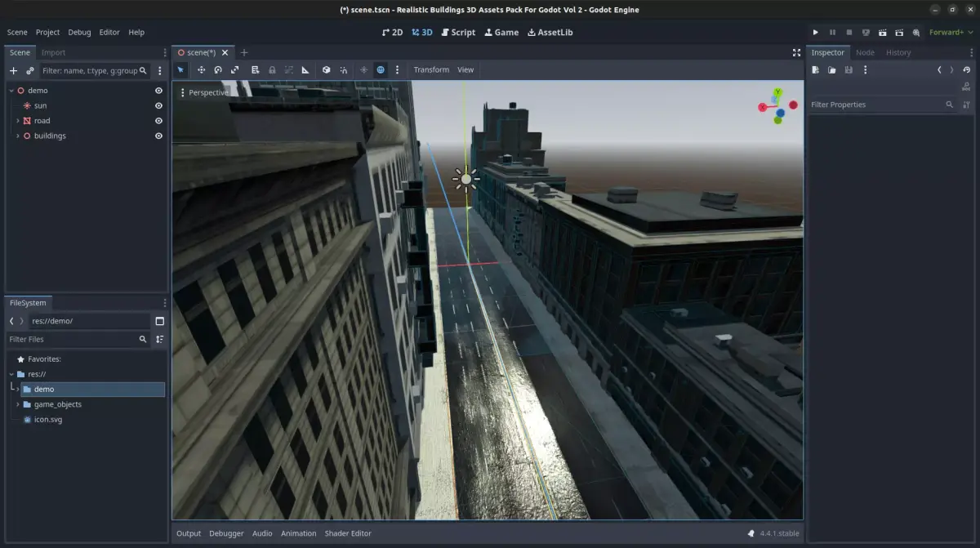Run the project with Play button
The width and height of the screenshot is (980, 548).
[x=815, y=32]
